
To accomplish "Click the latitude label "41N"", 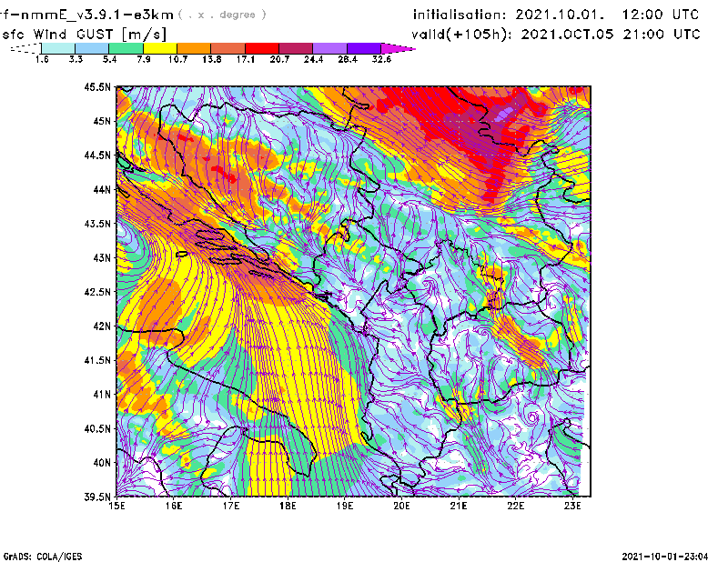I will click(x=102, y=395).
